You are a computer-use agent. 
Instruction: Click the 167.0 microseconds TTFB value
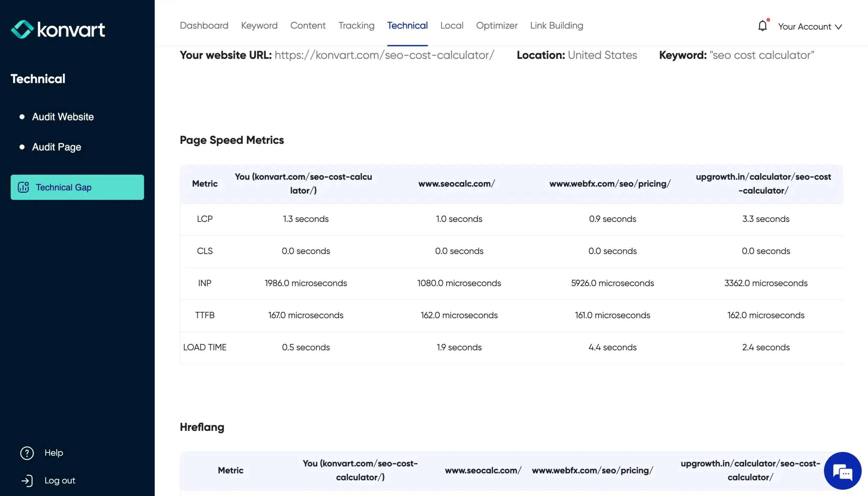306,315
